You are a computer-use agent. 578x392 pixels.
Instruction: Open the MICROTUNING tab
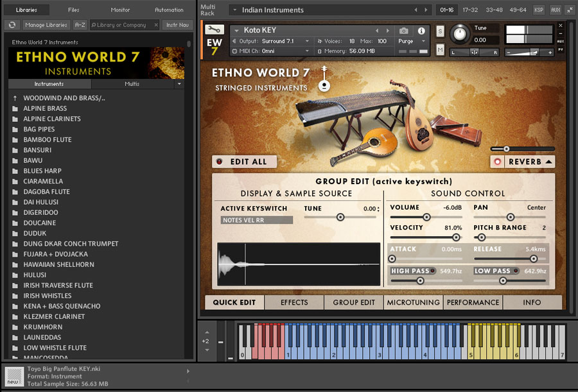[x=413, y=302]
